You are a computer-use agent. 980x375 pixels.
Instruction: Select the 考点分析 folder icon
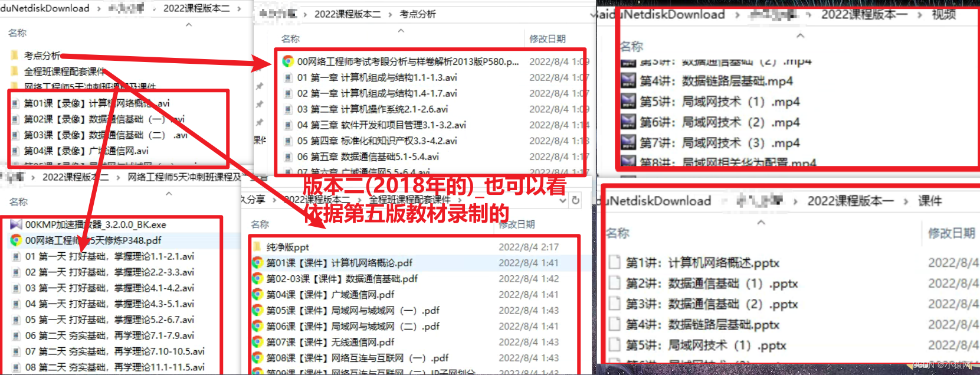[x=14, y=56]
